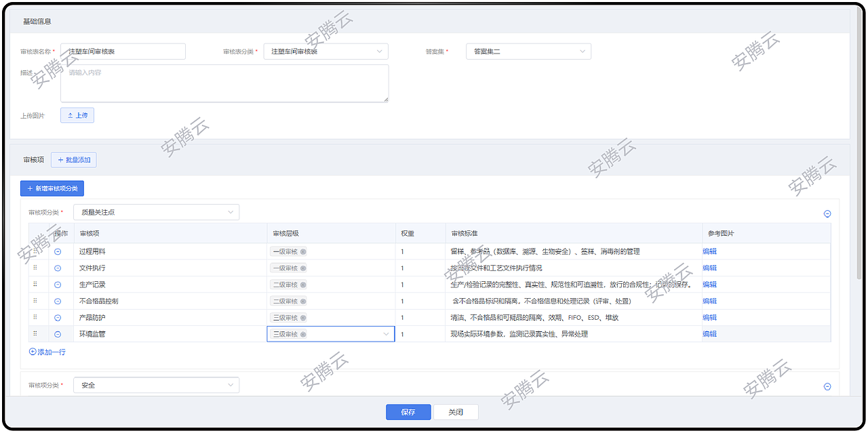Save the form with 保存 button
Screen dimensions: 868x433
(408, 412)
